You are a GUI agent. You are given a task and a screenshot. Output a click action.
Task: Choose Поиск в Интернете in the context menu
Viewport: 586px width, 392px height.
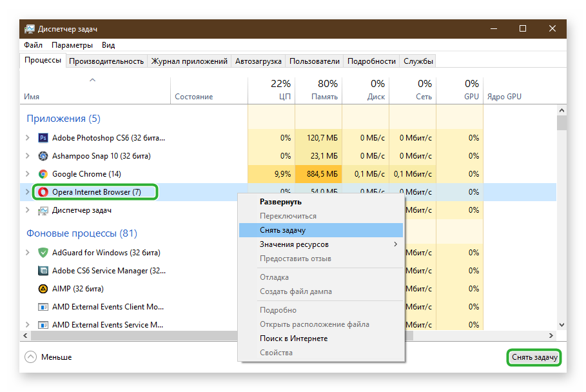click(321, 338)
